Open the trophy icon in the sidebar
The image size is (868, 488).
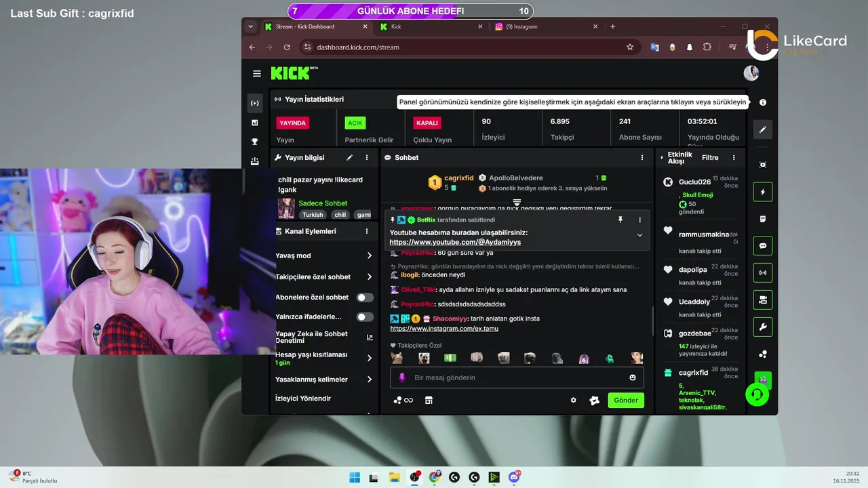click(x=255, y=142)
